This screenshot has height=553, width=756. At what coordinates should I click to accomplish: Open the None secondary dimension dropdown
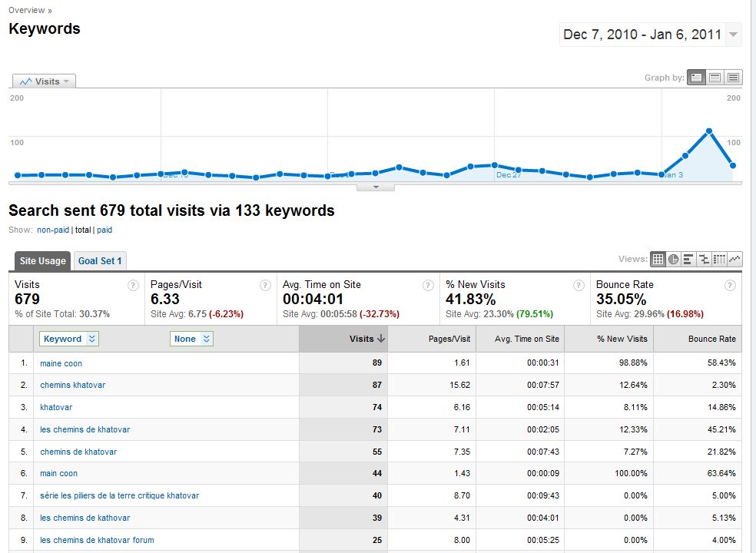point(191,339)
